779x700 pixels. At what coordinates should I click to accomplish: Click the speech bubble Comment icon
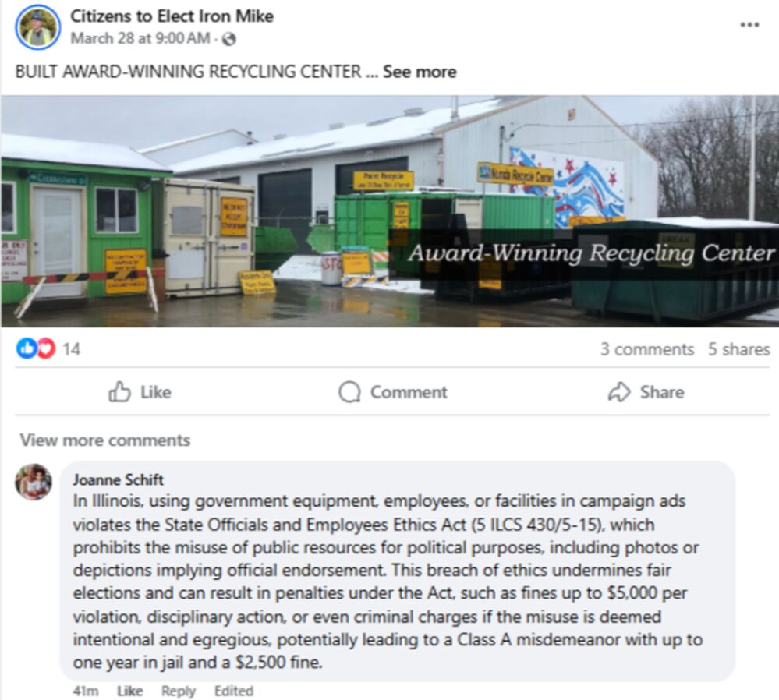pyautogui.click(x=350, y=392)
